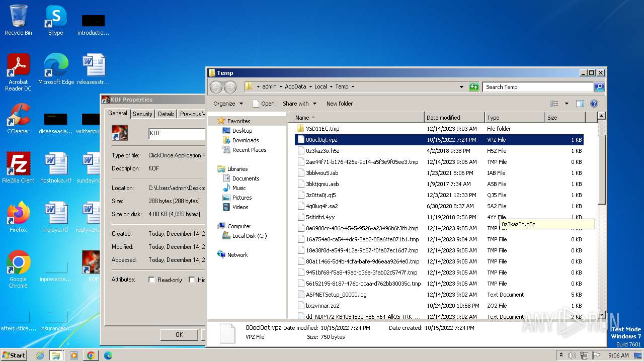The image size is (644, 362).
Task: Expand the Organize dropdown menu
Action: pos(228,104)
